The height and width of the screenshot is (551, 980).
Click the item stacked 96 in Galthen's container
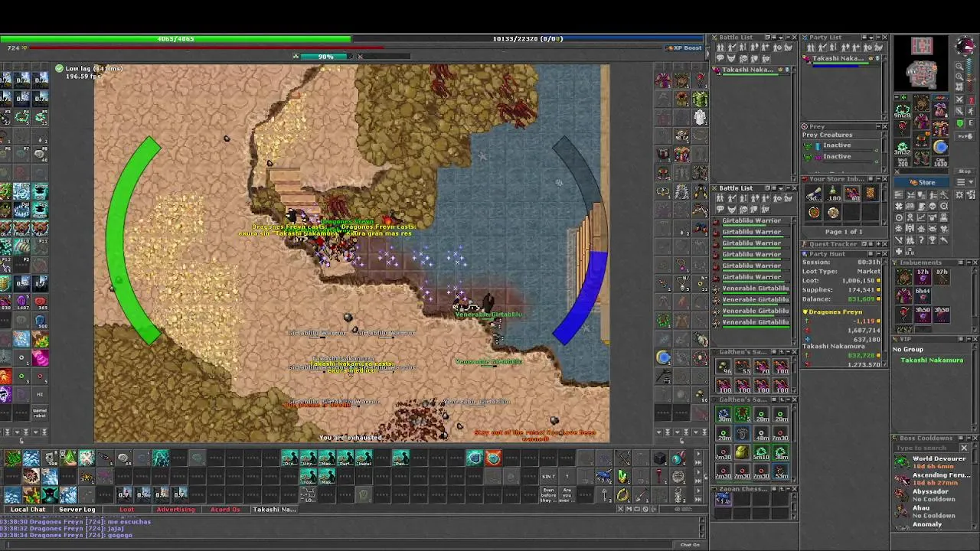(724, 367)
